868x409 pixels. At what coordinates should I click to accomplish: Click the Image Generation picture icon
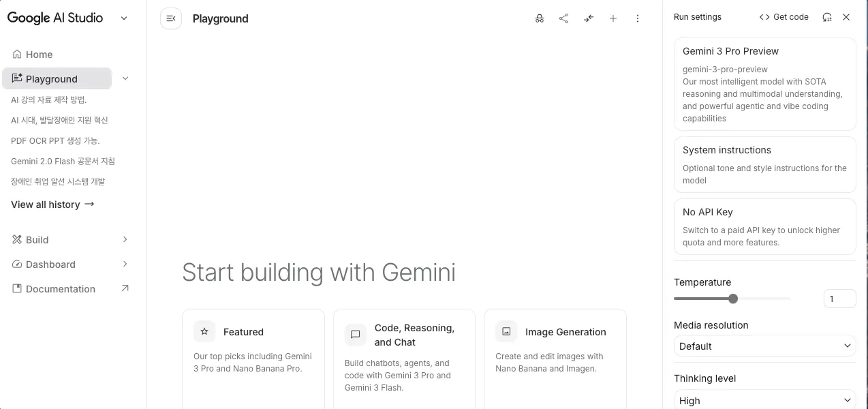[506, 332]
